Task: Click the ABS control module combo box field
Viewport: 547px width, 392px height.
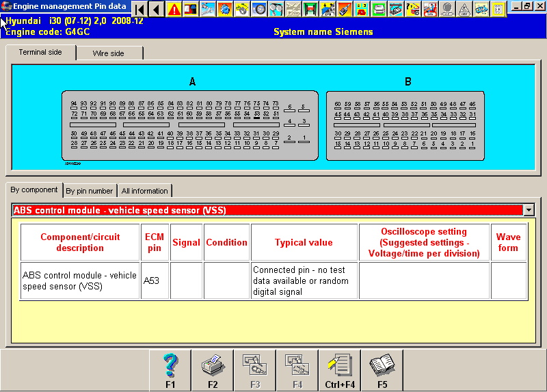Action: click(x=267, y=210)
